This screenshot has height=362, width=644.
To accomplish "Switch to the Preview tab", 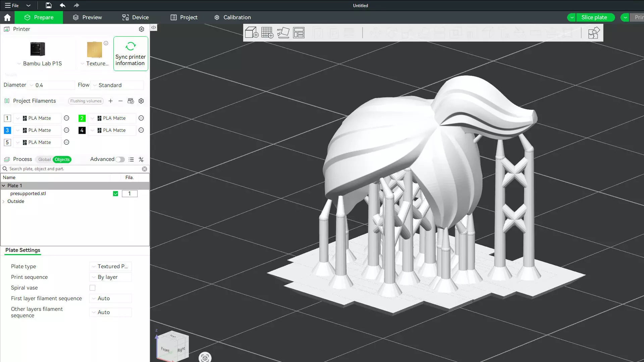I will pos(87,17).
